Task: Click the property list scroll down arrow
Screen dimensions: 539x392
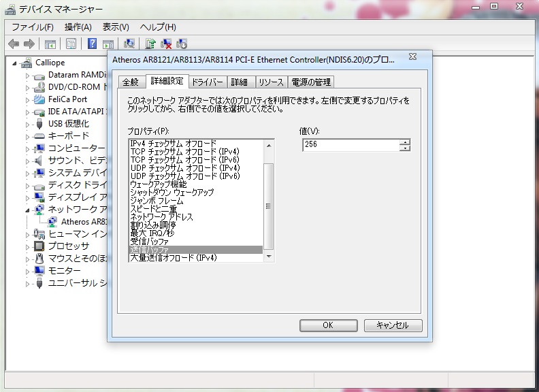Action: tap(269, 257)
